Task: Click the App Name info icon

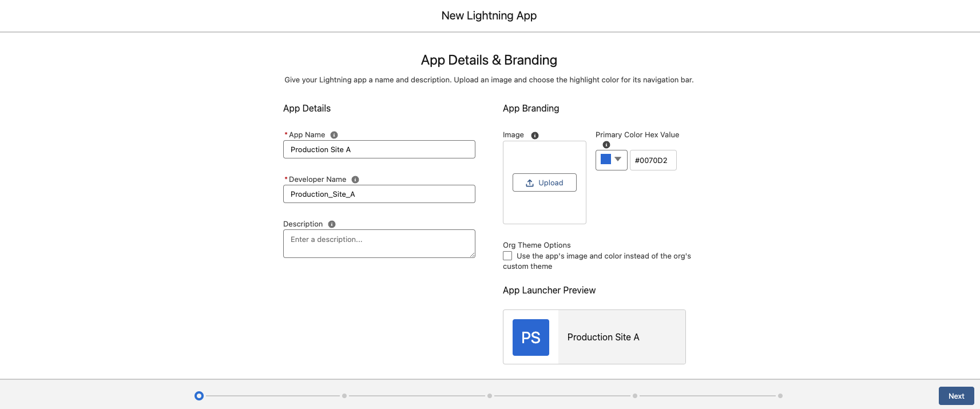Action: pyautogui.click(x=334, y=135)
